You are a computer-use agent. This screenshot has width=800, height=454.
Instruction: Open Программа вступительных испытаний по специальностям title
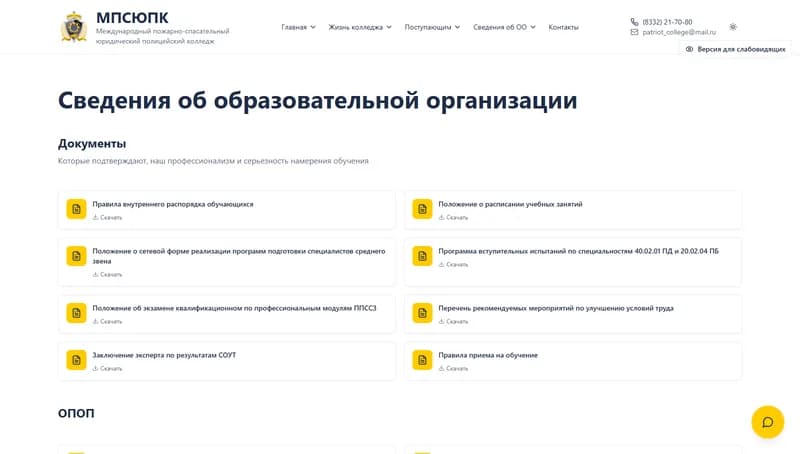tap(578, 251)
